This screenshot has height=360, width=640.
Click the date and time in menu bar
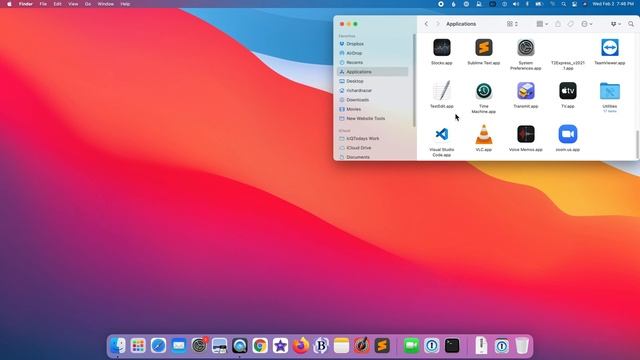coord(613,4)
